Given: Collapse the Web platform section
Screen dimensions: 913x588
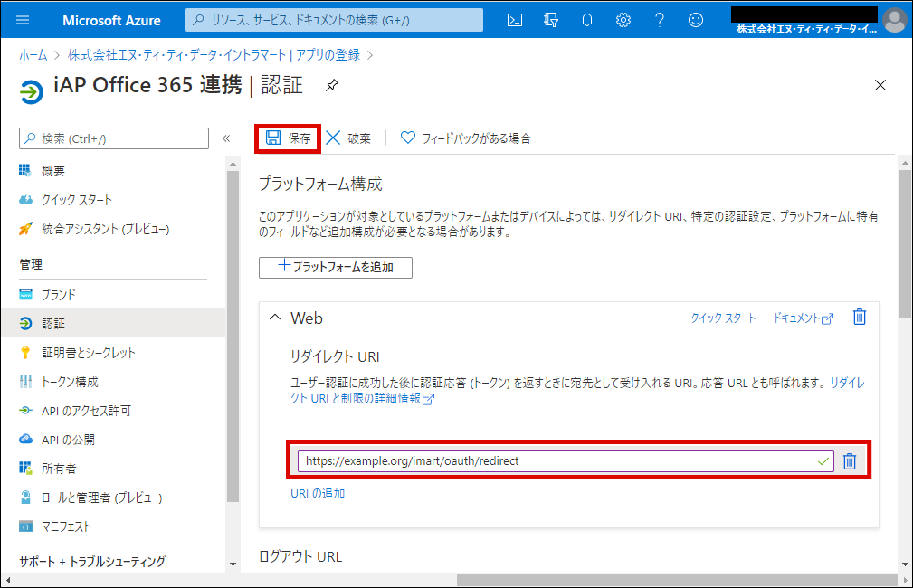Looking at the screenshot, I should click(x=275, y=318).
